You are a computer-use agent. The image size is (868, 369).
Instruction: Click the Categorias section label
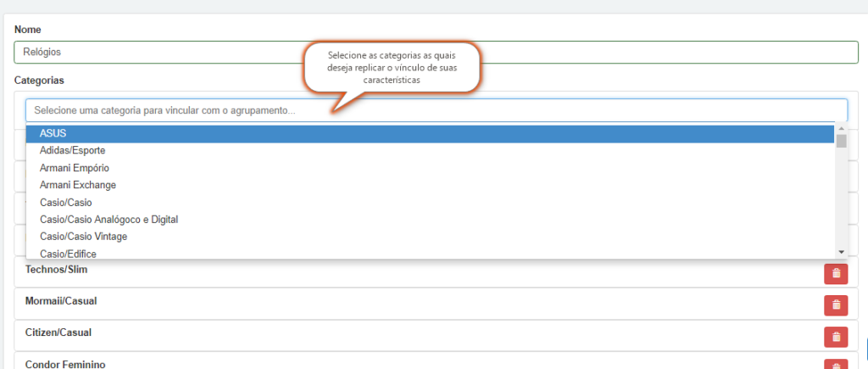point(39,81)
